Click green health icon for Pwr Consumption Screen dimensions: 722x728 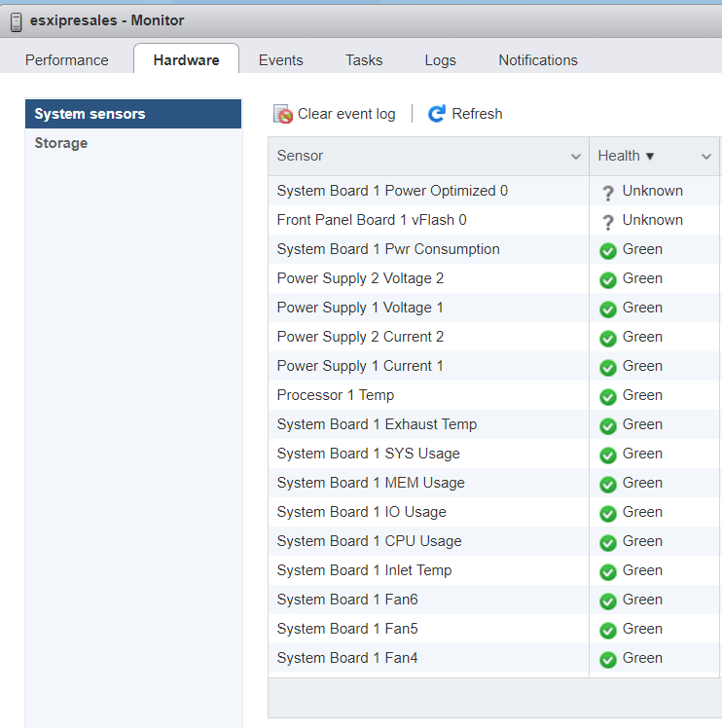tap(608, 250)
